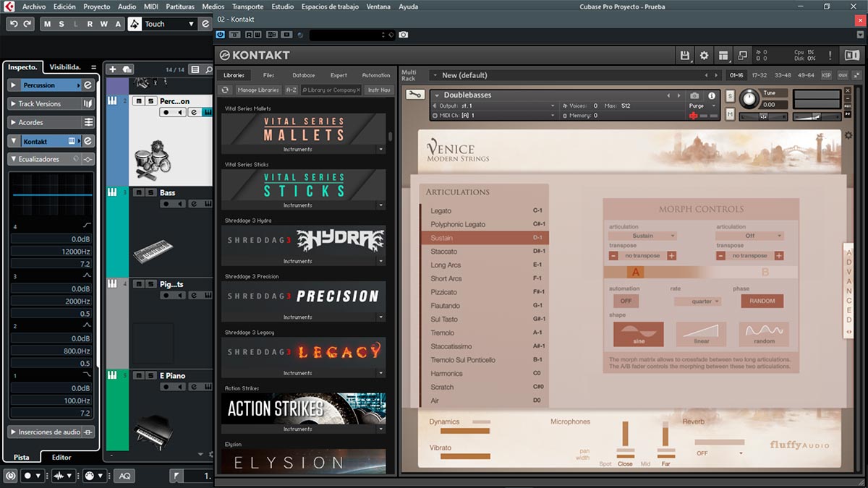
Task: Open edit instrument icon on Kontakt row
Action: 88,141
